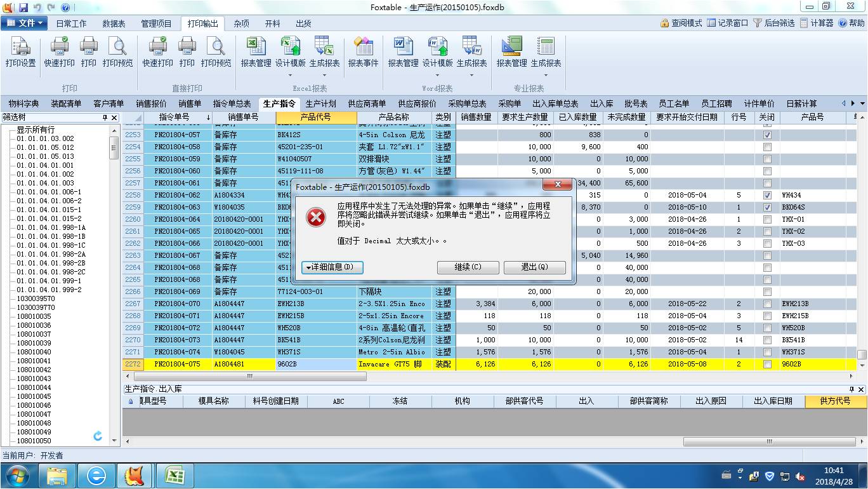Screen dimensions: 868x489
Task: Uncheck 关闭 checkbox for BK064S row
Action: [767, 208]
